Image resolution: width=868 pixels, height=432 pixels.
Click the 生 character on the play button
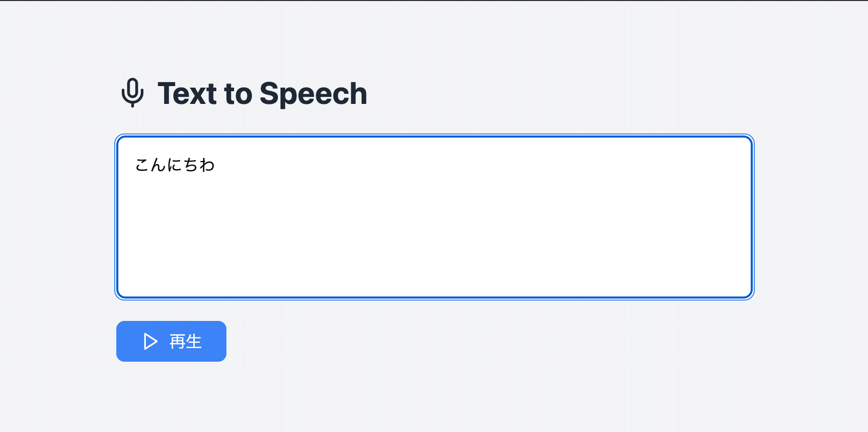coord(194,341)
